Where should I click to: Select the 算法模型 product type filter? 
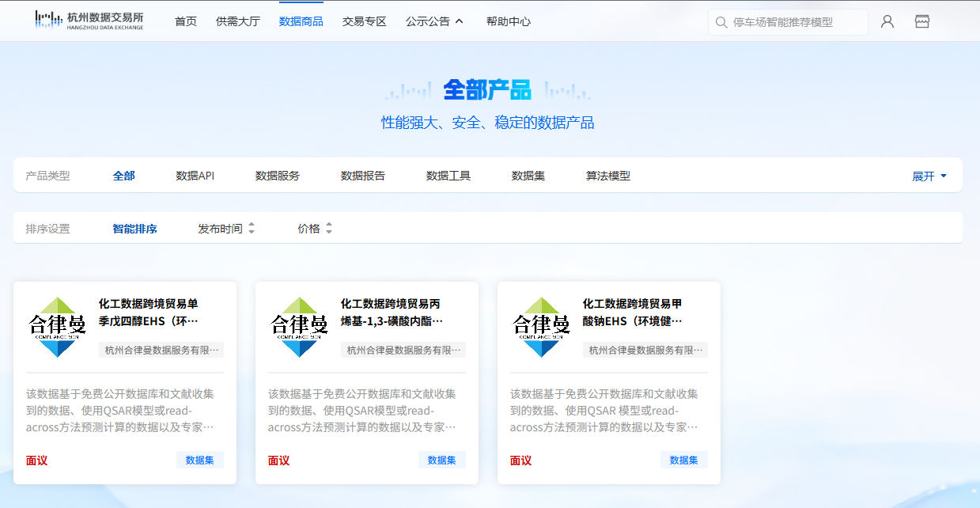(607, 176)
